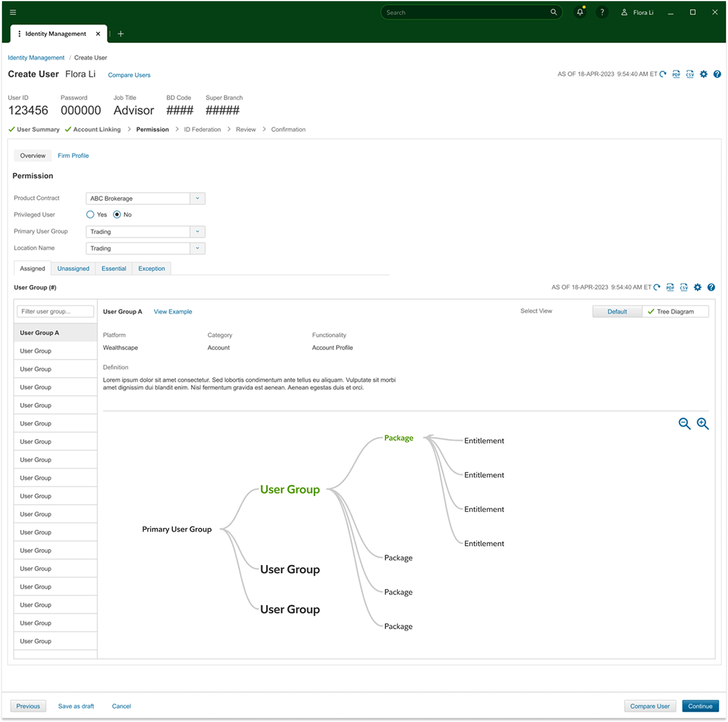Open User Group section settings gear
The image size is (728, 722).
[x=698, y=287]
